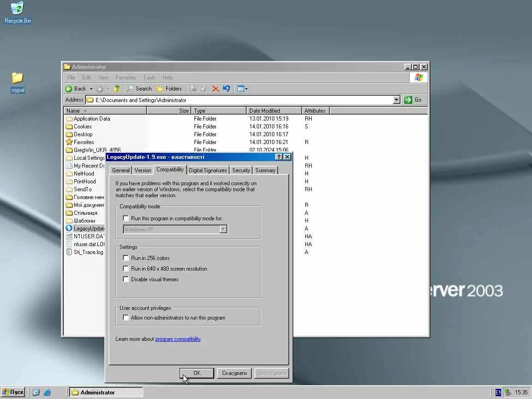Sort by the Name column header

pos(105,111)
